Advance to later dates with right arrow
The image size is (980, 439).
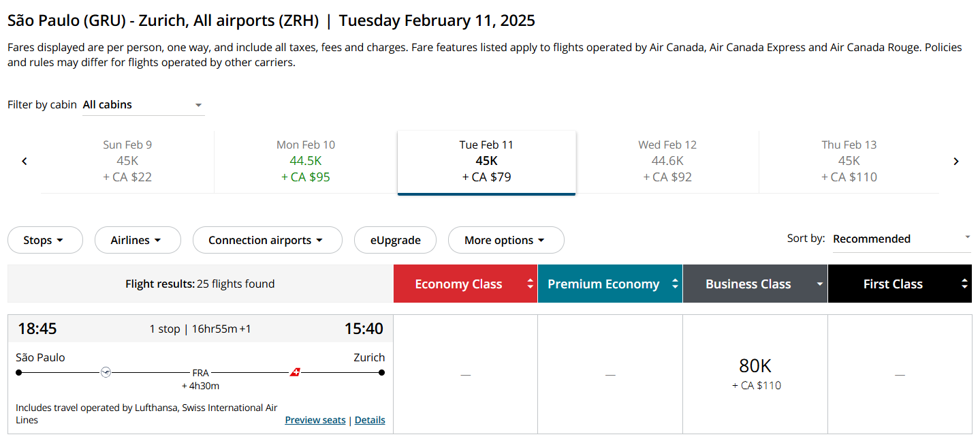(x=956, y=162)
